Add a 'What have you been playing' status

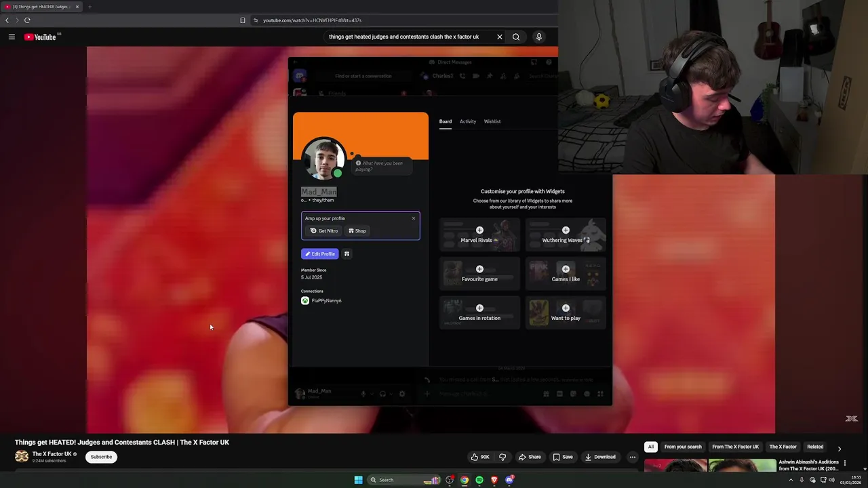point(382,166)
